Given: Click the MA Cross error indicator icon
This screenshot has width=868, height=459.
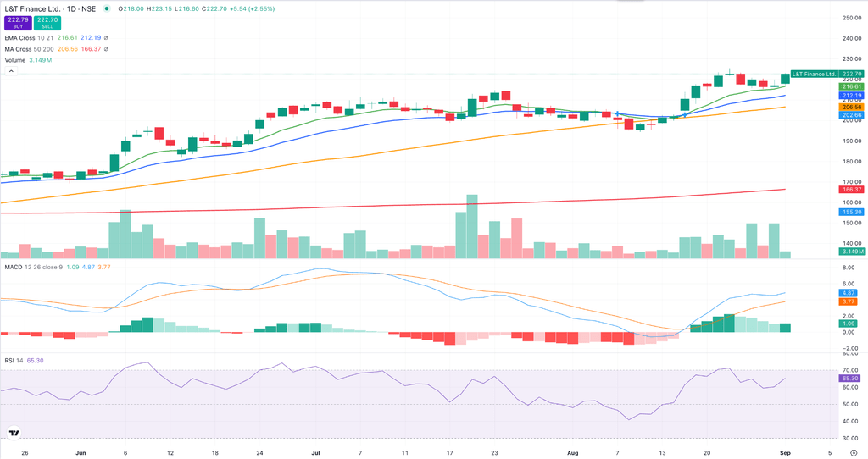Looking at the screenshot, I should pyautogui.click(x=106, y=49).
